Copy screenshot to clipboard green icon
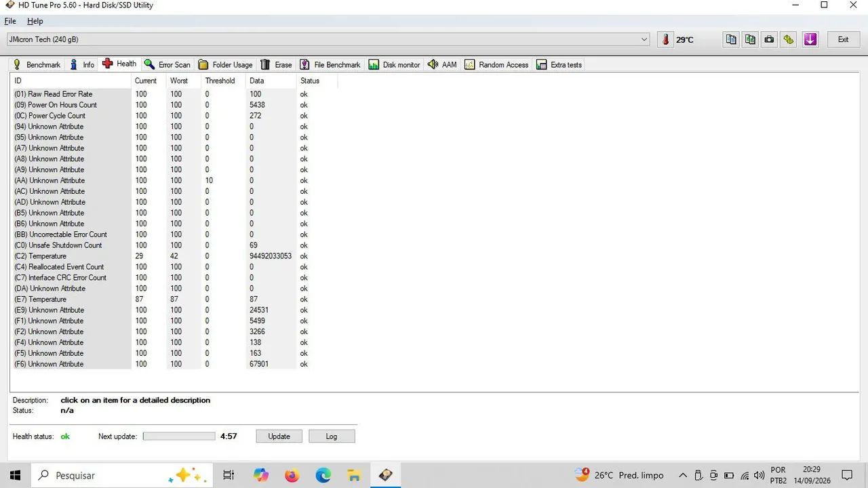The height and width of the screenshot is (488, 868). pyautogui.click(x=750, y=39)
